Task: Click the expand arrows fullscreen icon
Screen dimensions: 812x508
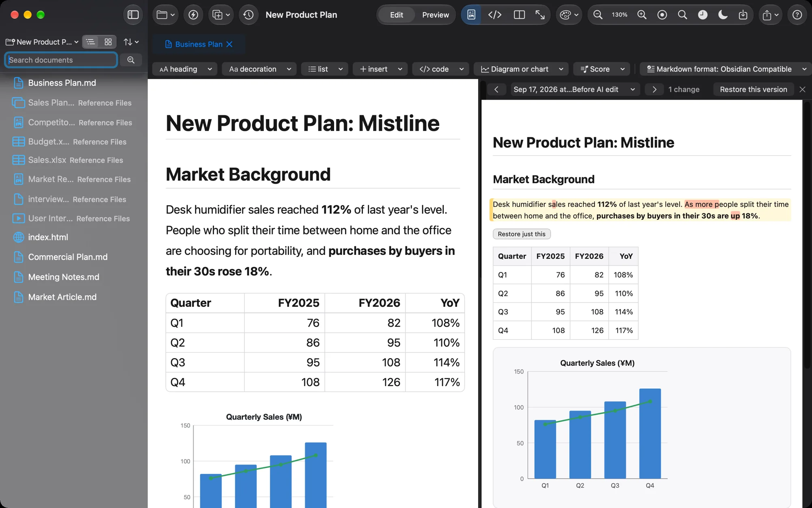Action: coord(540,15)
